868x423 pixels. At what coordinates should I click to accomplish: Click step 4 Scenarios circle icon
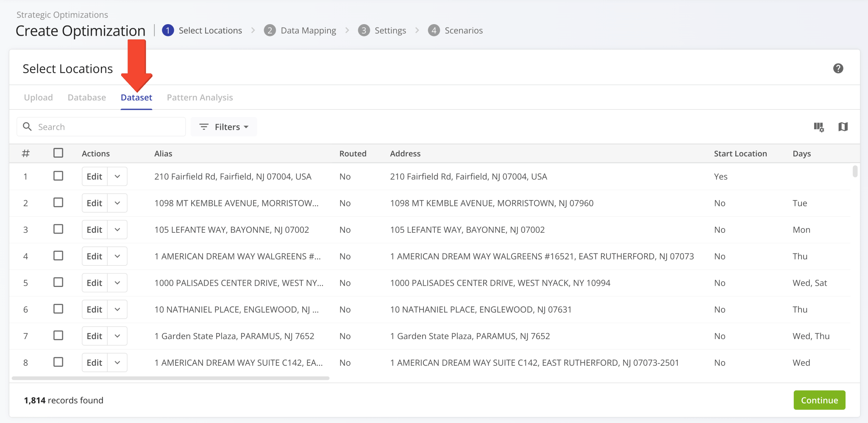434,31
